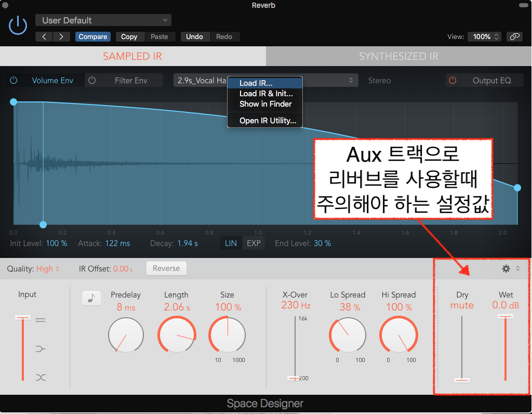This screenshot has height=414, width=532.
Task: Click the Lo Spread 38 % value
Action: tap(350, 307)
